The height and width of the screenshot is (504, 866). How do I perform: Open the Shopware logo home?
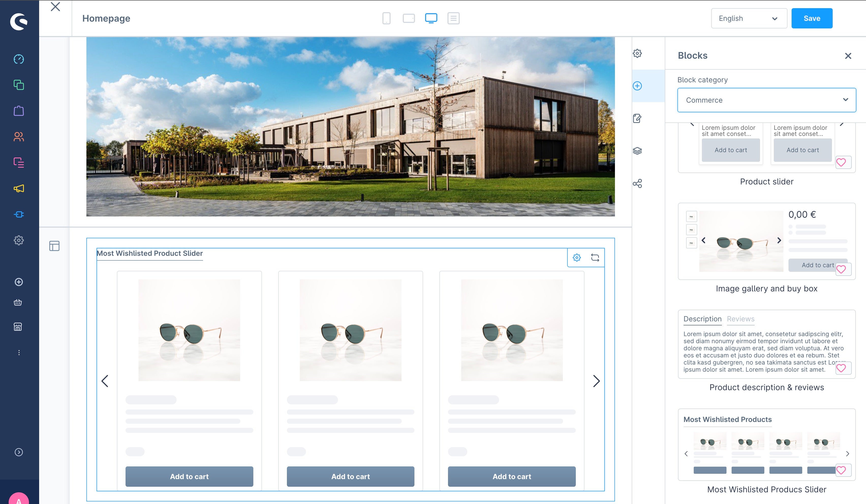19,22
